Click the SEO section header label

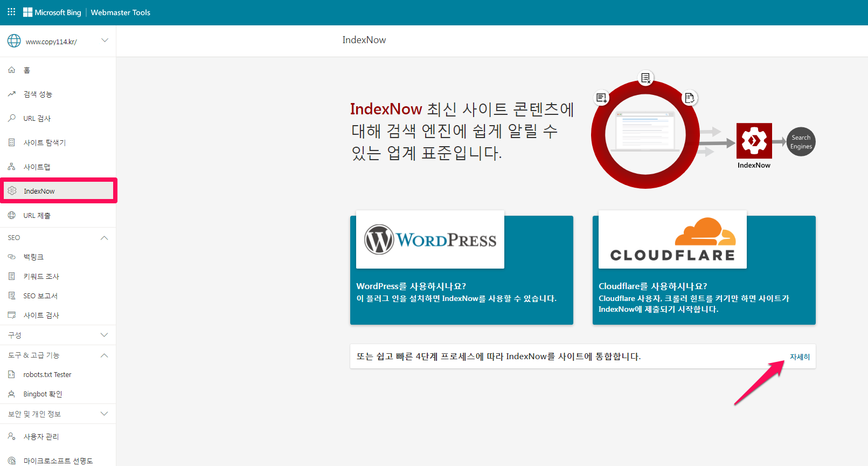pyautogui.click(x=14, y=238)
